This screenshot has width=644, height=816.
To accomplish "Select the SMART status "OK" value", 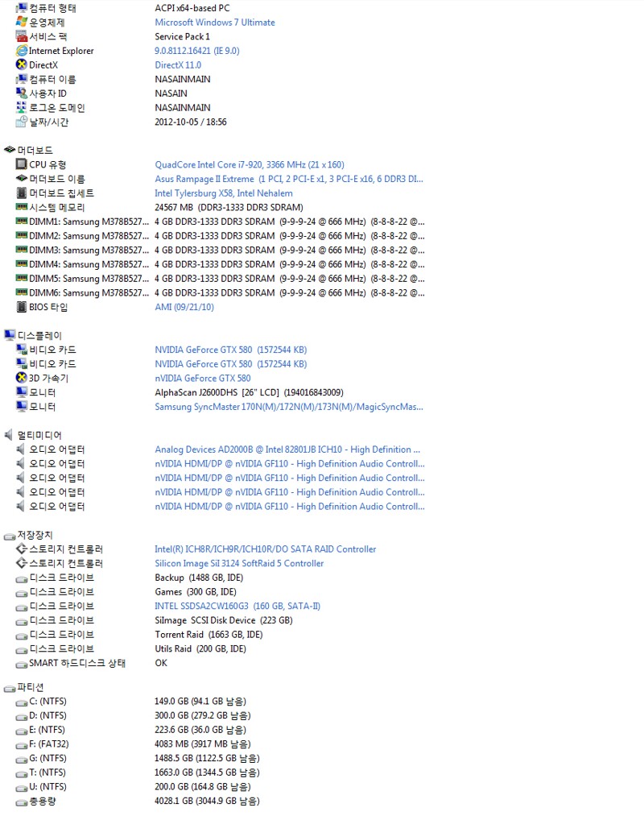I will click(x=161, y=663).
